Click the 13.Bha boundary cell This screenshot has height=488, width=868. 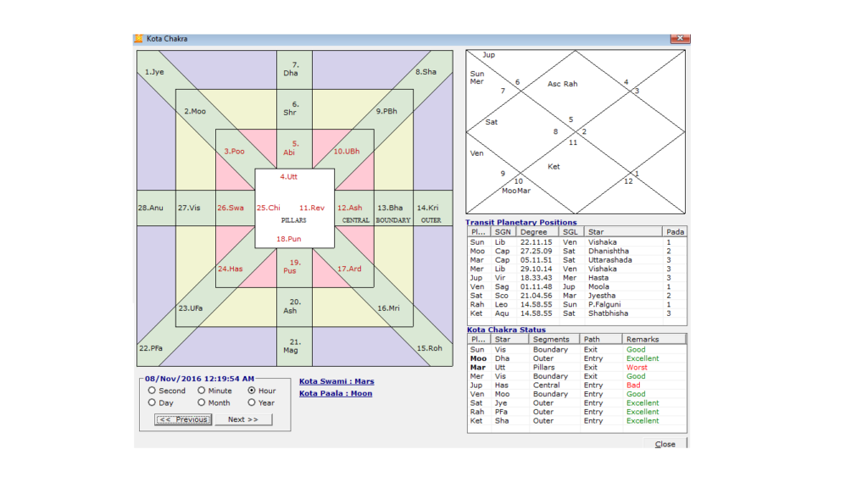(x=390, y=208)
